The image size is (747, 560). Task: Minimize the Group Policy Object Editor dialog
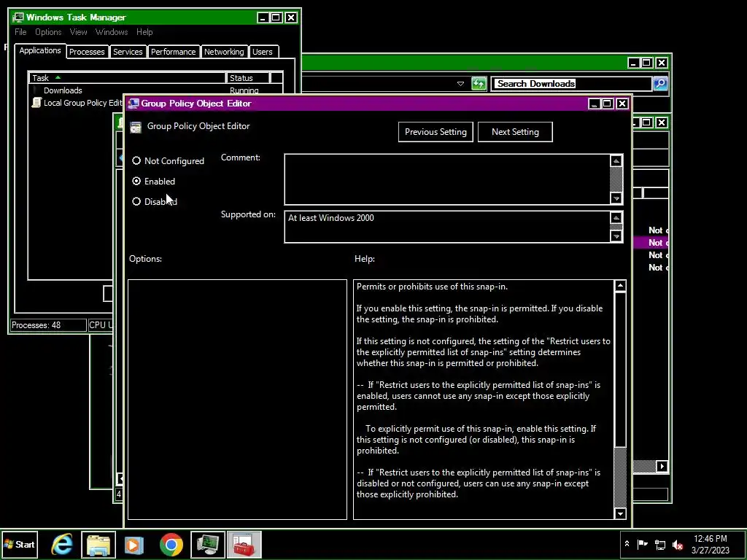(x=594, y=104)
